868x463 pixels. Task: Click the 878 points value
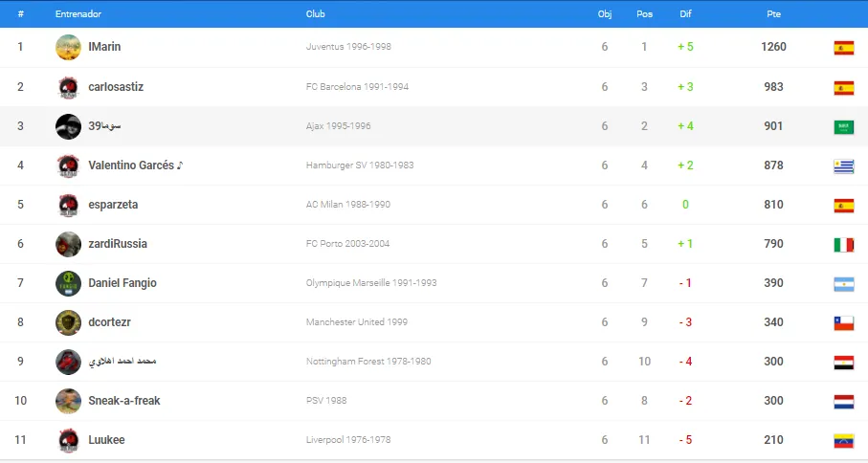coord(773,165)
